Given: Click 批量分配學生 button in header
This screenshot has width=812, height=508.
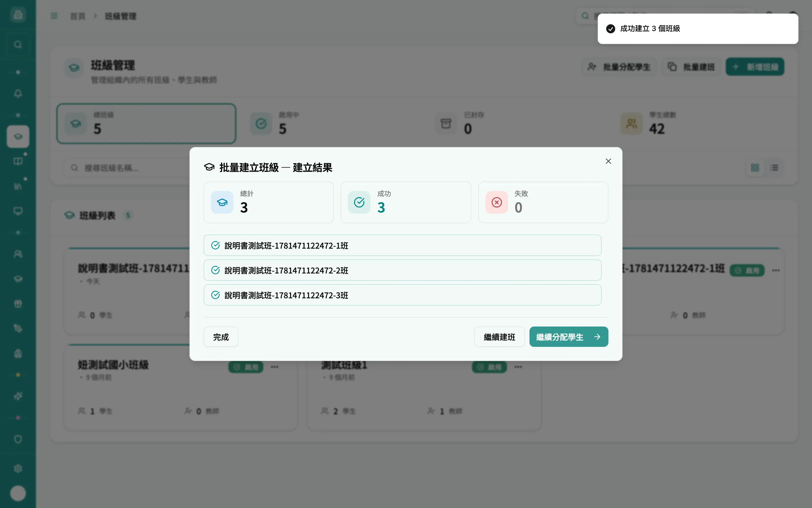Looking at the screenshot, I should [619, 67].
